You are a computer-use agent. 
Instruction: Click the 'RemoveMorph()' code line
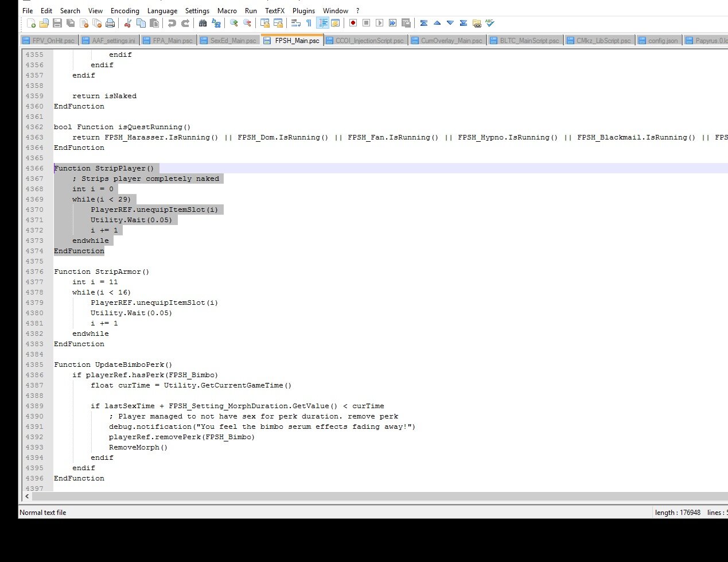(x=138, y=447)
